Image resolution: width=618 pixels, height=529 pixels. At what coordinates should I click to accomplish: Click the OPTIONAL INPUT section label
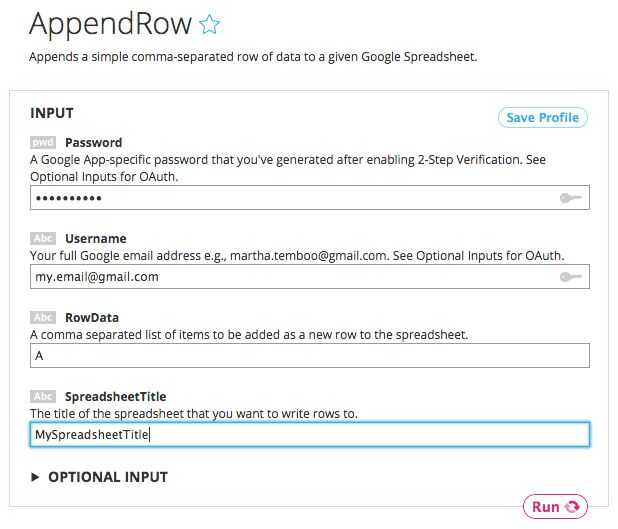108,477
